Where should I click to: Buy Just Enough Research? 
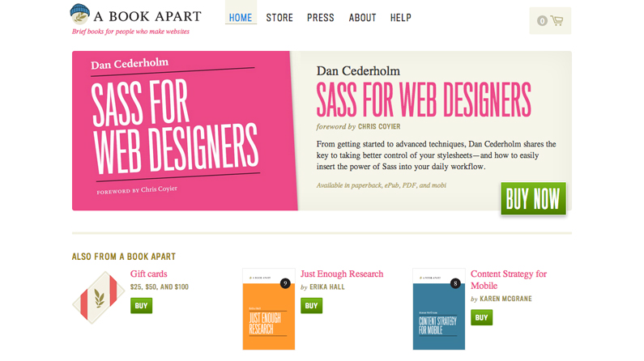311,306
